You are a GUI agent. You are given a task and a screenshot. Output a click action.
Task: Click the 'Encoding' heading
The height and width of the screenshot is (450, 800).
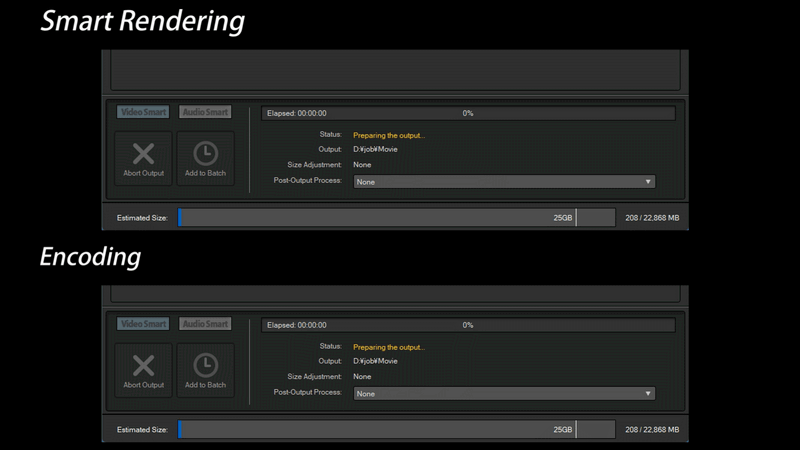point(90,257)
